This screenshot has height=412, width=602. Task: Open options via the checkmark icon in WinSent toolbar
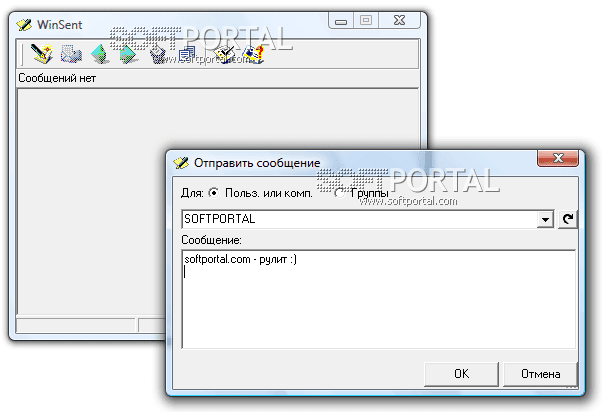225,54
